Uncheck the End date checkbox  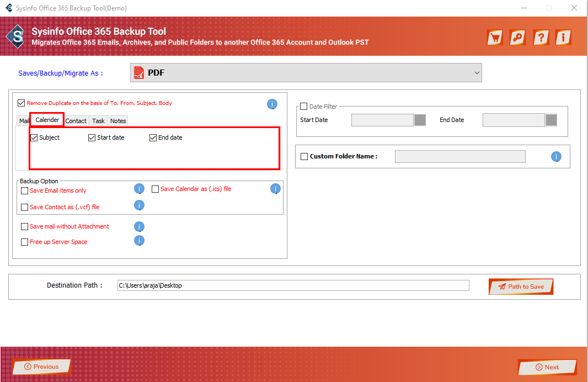pyautogui.click(x=153, y=137)
